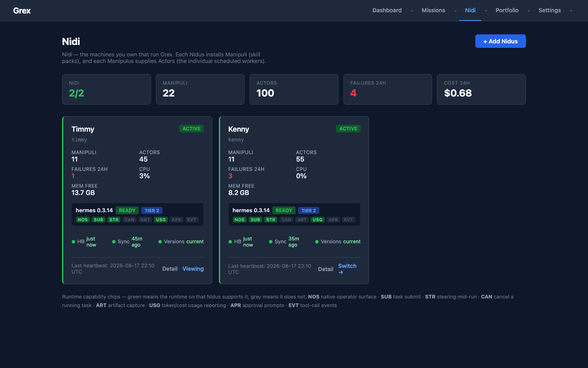
Task: Click Timmy's HB green status dot
Action: point(73,242)
